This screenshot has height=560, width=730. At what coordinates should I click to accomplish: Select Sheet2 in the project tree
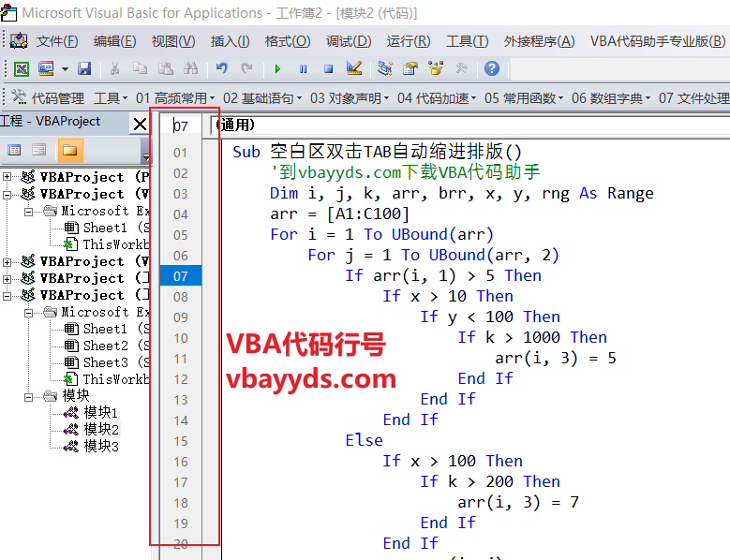pyautogui.click(x=105, y=346)
